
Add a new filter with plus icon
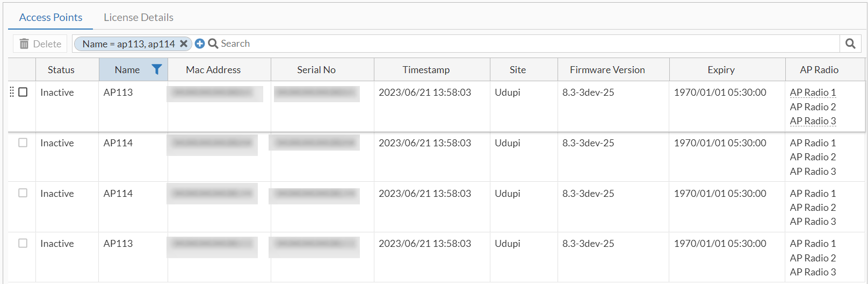click(200, 44)
